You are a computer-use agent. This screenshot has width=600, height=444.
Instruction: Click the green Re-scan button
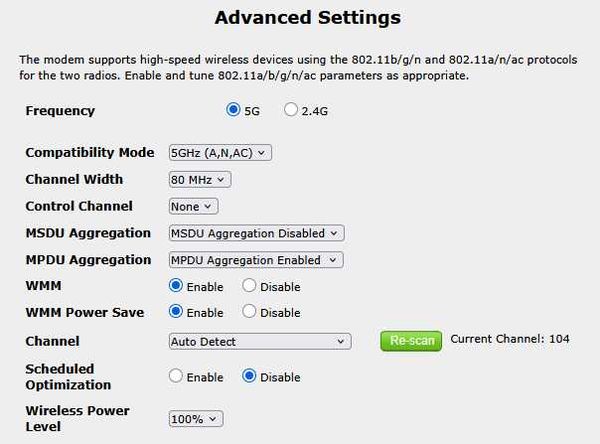(411, 341)
